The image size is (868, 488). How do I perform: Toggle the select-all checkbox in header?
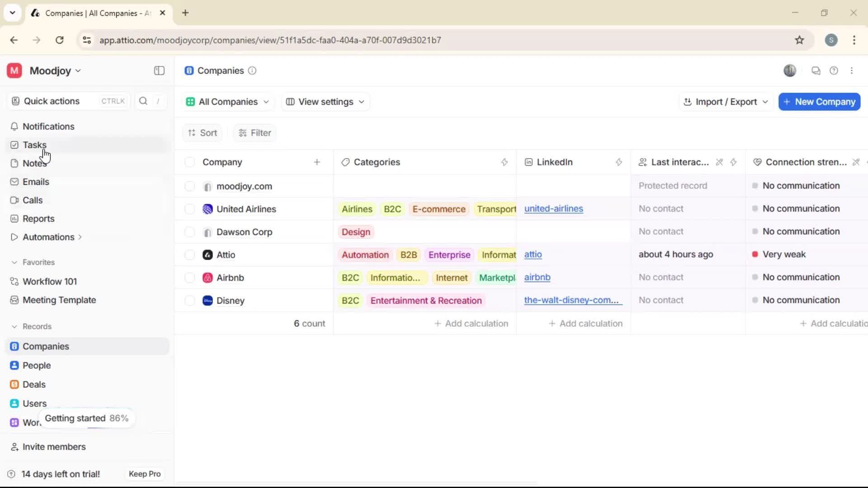(x=190, y=162)
